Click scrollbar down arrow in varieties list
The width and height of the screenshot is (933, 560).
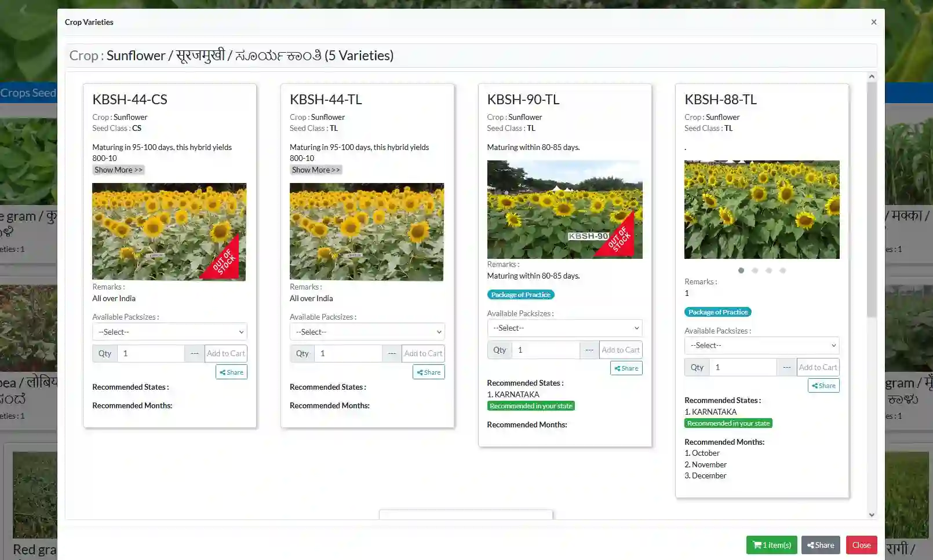pos(872,514)
